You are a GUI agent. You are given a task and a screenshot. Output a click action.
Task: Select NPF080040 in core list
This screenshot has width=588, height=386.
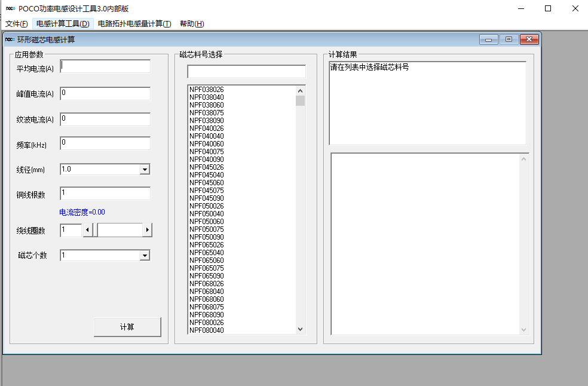click(242, 330)
